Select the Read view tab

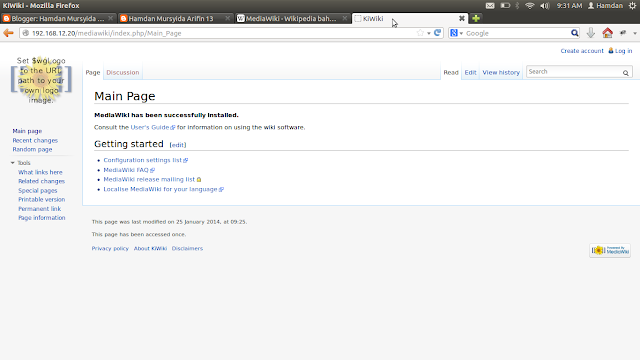coord(451,72)
